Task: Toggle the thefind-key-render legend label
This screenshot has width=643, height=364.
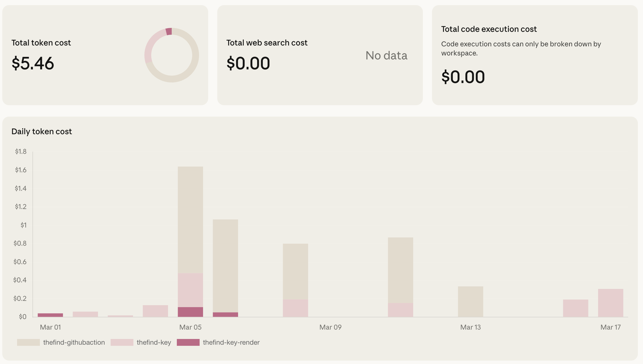Action: [x=231, y=342]
